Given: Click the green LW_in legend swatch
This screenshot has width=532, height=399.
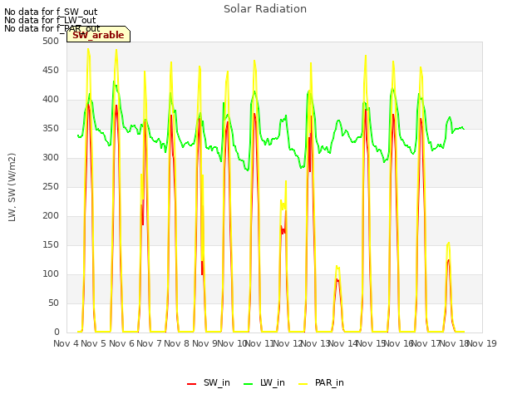Looking at the screenshot, I should [x=249, y=384].
